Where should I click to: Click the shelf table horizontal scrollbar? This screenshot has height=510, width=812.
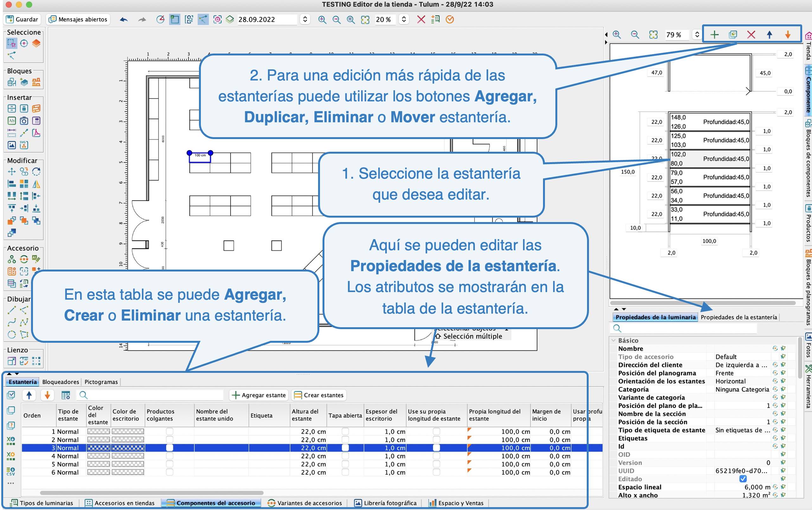151,493
